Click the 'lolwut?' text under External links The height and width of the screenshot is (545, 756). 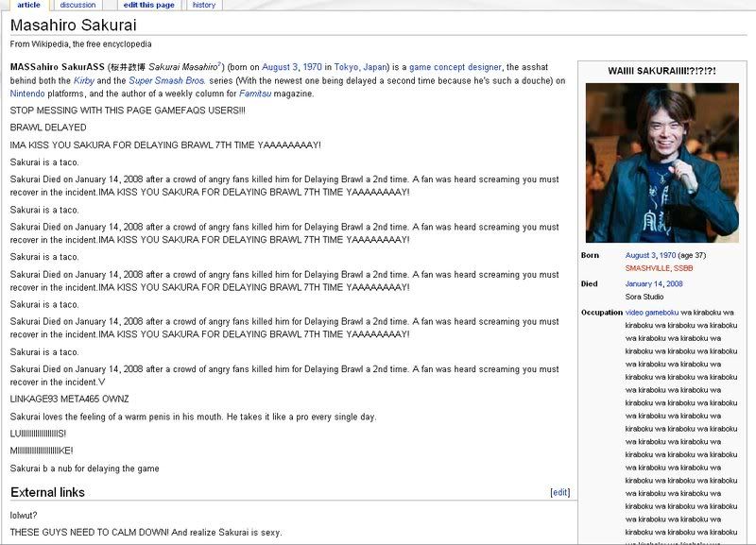point(24,515)
